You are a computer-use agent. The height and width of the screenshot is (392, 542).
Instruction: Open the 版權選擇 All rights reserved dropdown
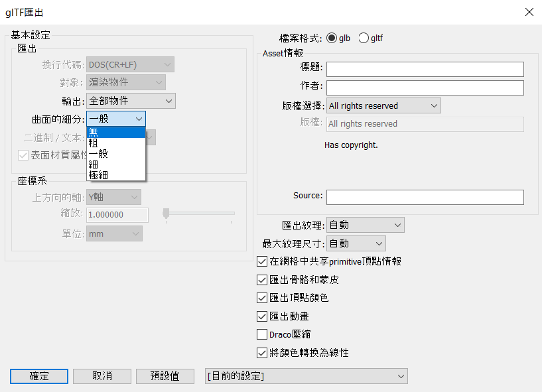[383, 105]
